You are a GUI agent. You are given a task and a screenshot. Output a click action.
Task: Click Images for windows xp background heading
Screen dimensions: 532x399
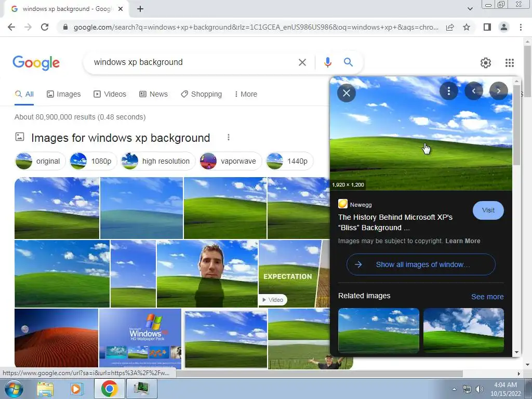(121, 138)
